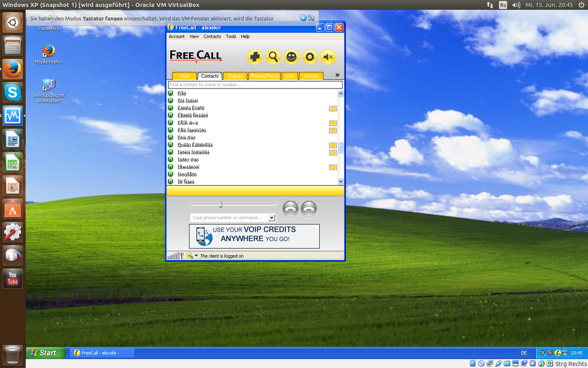This screenshot has height=368, width=588.
Task: Click the volume slider handle in FreeCall
Action: click(x=220, y=205)
